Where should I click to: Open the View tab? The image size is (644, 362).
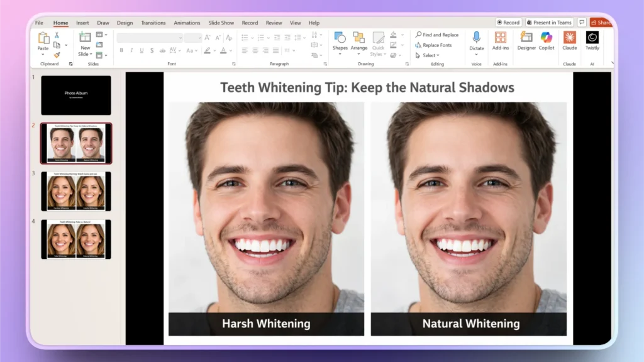(x=296, y=23)
